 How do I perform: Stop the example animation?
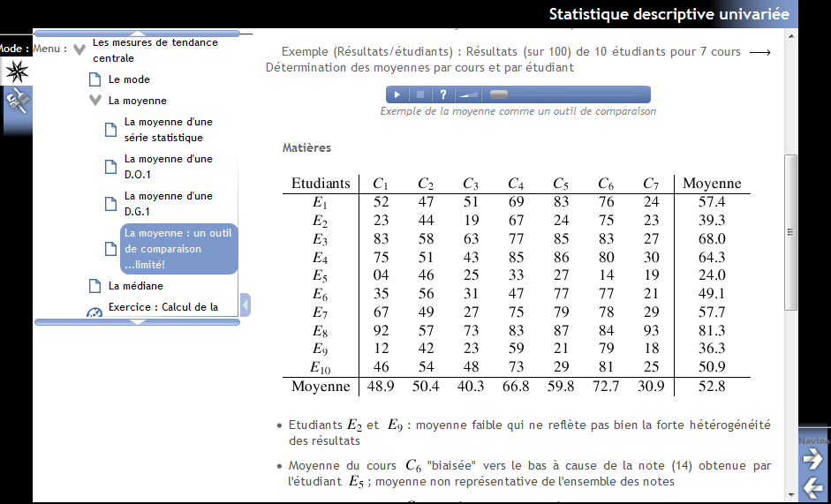pyautogui.click(x=420, y=94)
